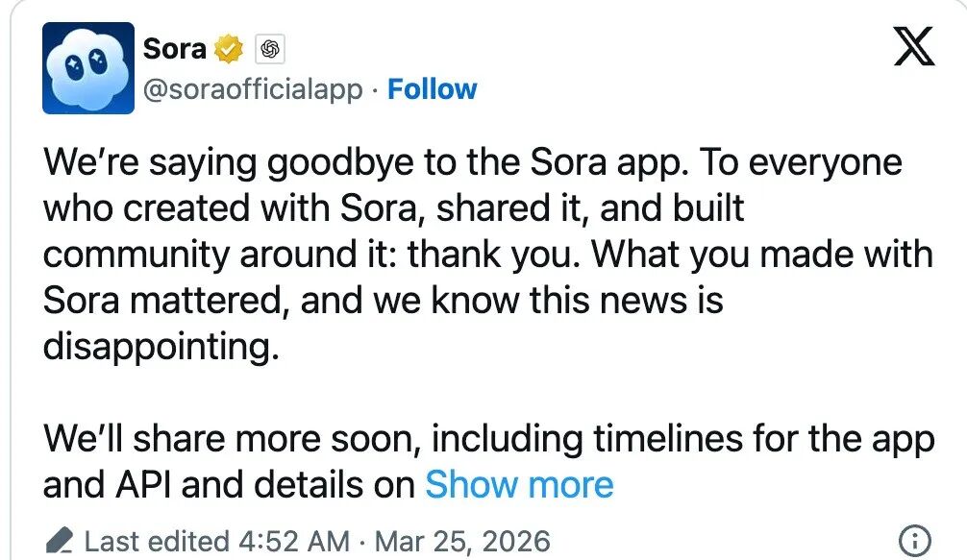Click the "Sora mattered" text line
Screen dimensions: 967x560
pos(161,301)
